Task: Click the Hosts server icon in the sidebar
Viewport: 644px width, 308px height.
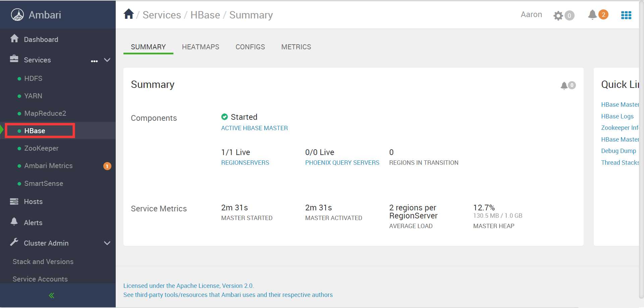Action: point(14,201)
